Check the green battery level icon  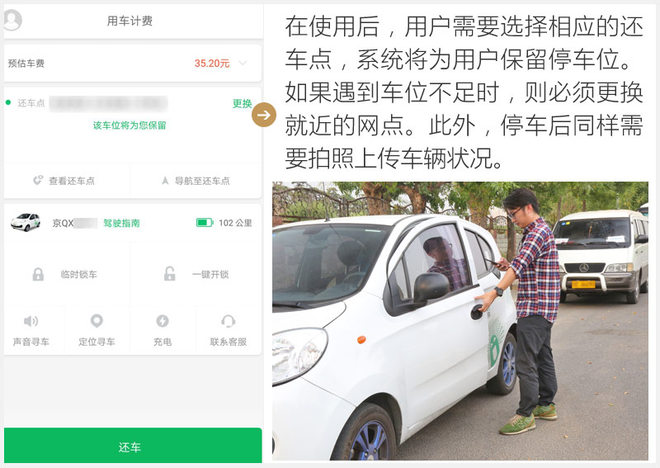tap(205, 223)
